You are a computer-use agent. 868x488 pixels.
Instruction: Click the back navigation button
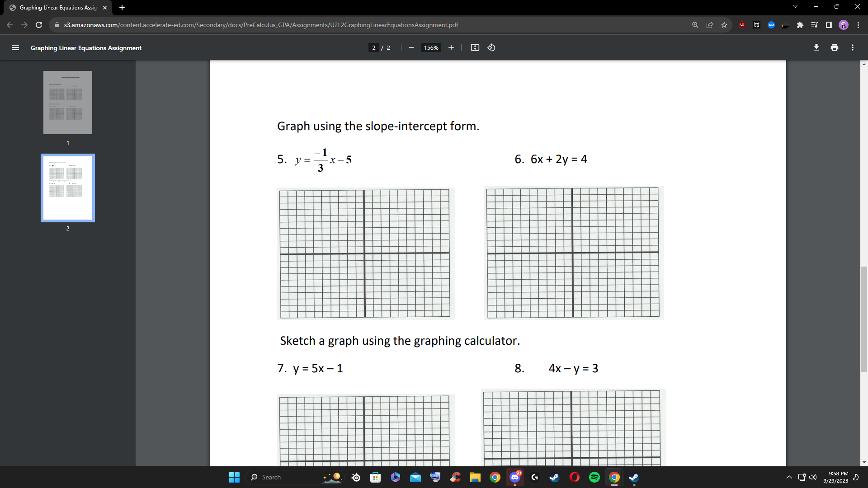tap(9, 25)
